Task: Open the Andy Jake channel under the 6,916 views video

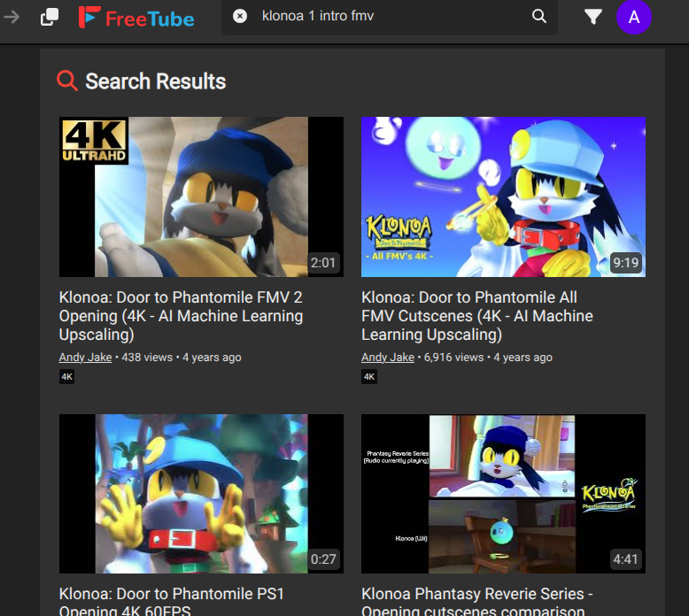Action: click(x=388, y=358)
